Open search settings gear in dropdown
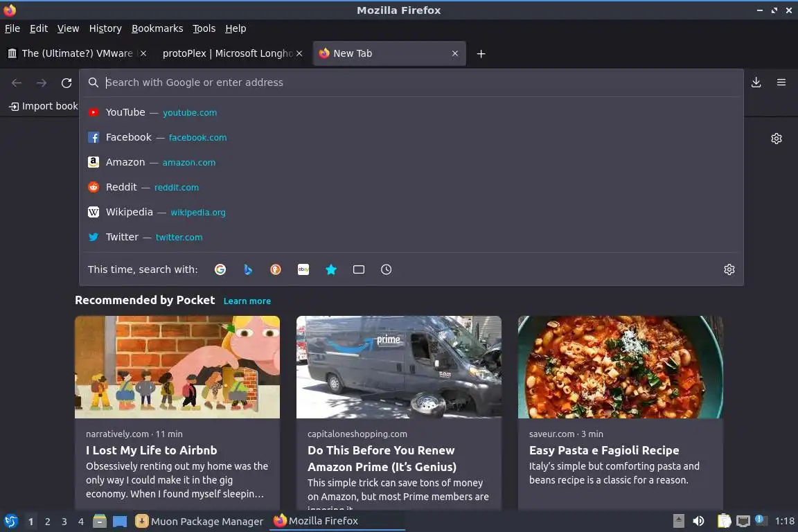798x532 pixels. point(729,269)
